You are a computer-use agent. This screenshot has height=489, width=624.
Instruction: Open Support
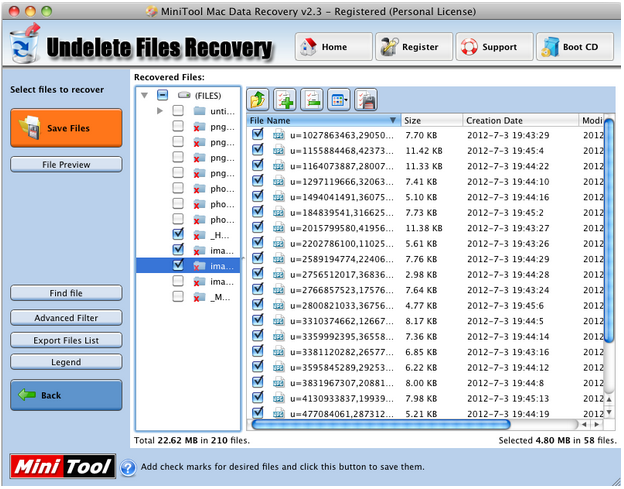point(494,47)
